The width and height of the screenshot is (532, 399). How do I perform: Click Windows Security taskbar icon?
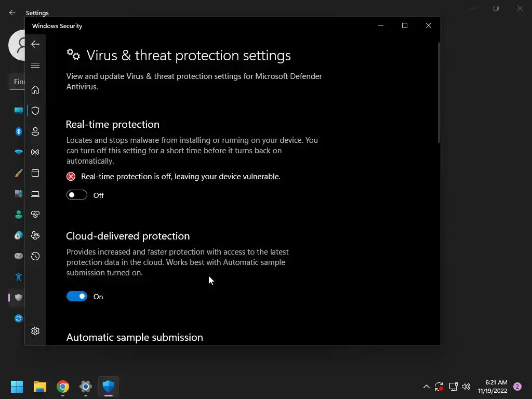pyautogui.click(x=109, y=387)
